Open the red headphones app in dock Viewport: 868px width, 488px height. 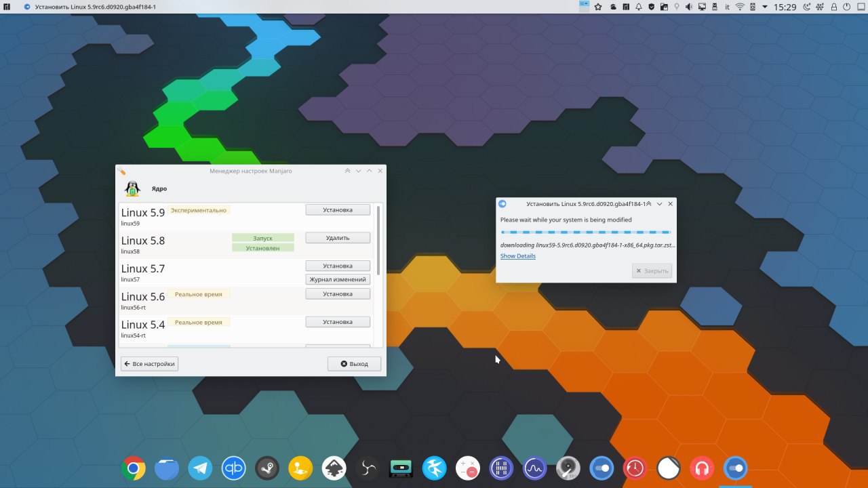(702, 468)
